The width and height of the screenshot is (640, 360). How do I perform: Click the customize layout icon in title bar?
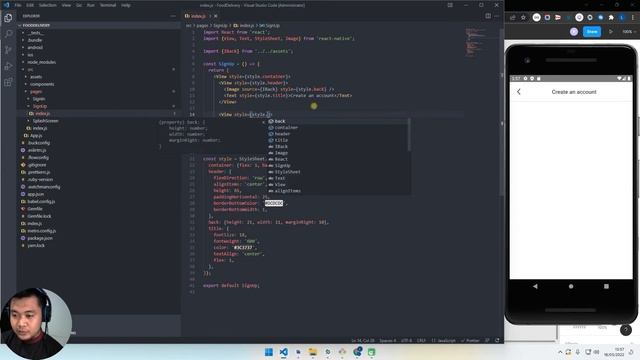tap(450, 5)
